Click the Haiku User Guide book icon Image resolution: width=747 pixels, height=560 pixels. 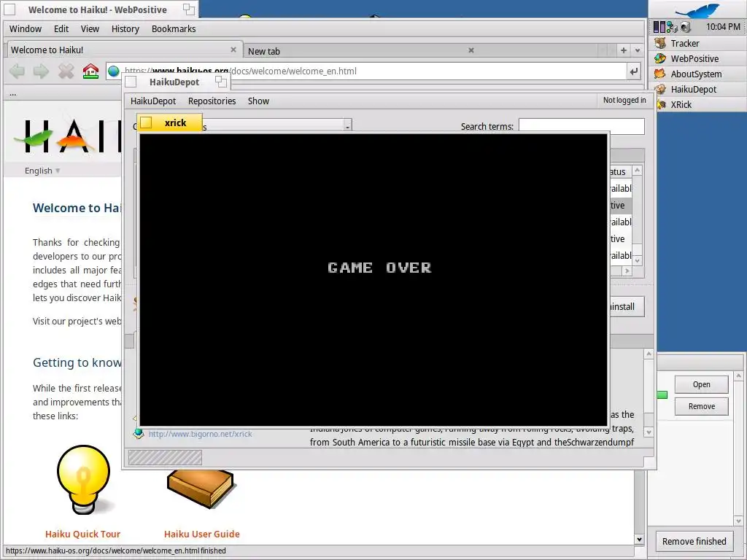tap(201, 488)
